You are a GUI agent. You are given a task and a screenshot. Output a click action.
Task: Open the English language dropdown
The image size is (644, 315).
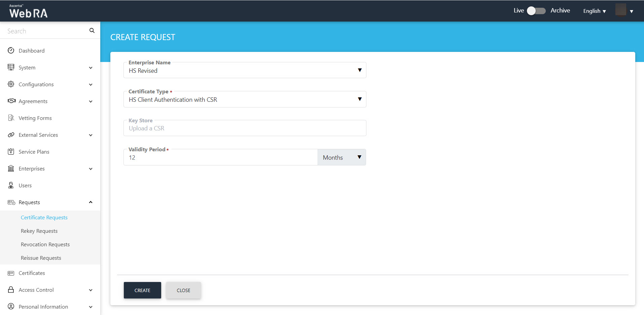tap(595, 11)
